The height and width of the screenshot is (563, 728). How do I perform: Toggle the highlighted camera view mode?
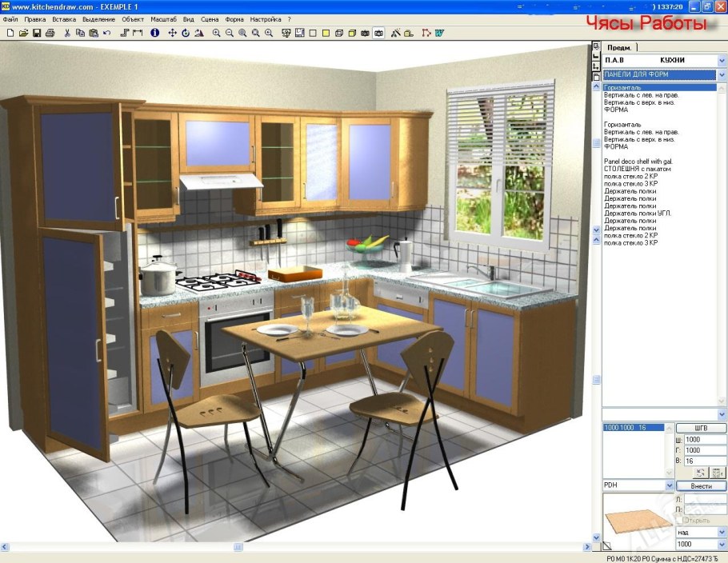pos(378,33)
